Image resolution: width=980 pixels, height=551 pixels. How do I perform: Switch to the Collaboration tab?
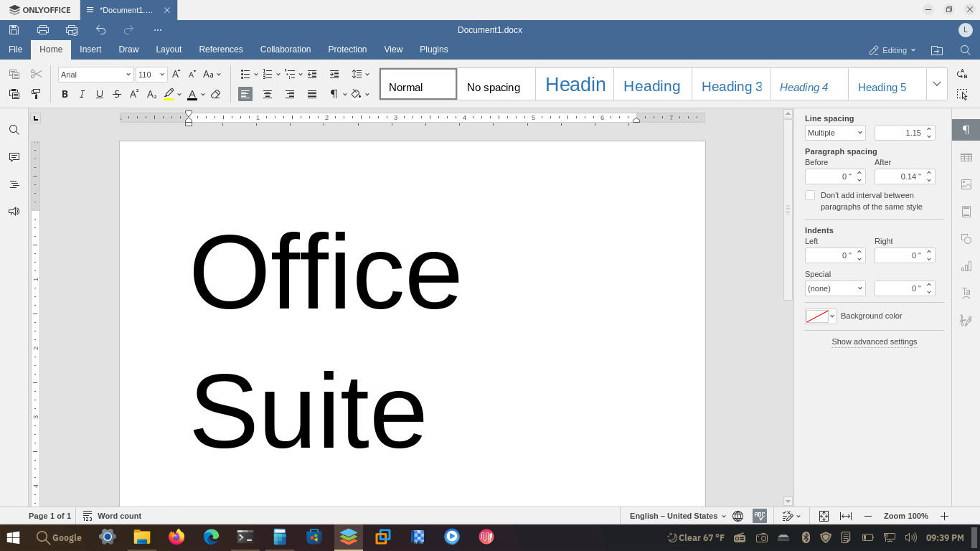[x=286, y=50]
